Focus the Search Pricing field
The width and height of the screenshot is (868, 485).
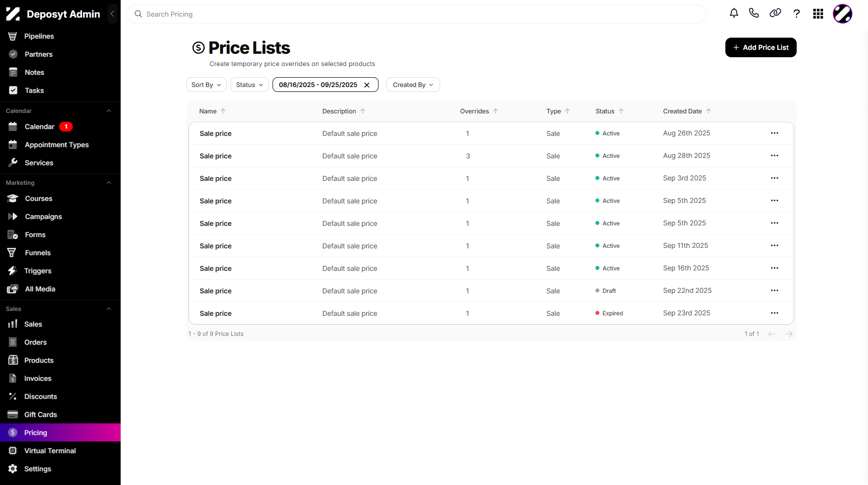pos(417,14)
